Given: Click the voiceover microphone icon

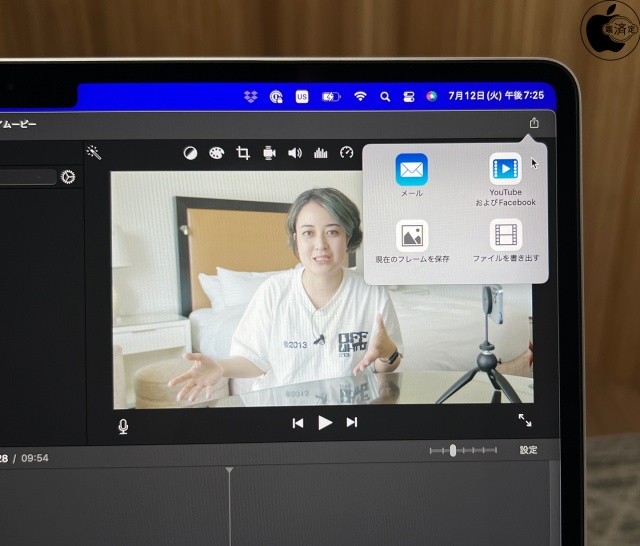Looking at the screenshot, I should 123,426.
